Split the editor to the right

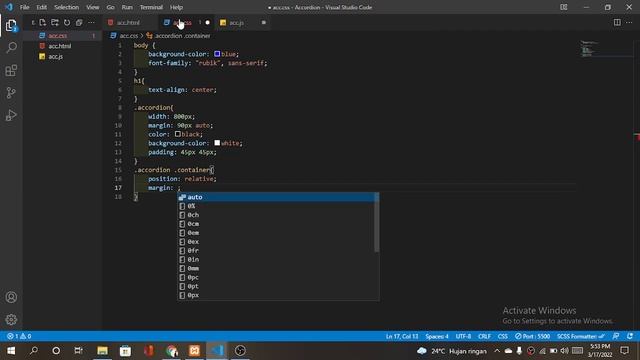tap(617, 22)
